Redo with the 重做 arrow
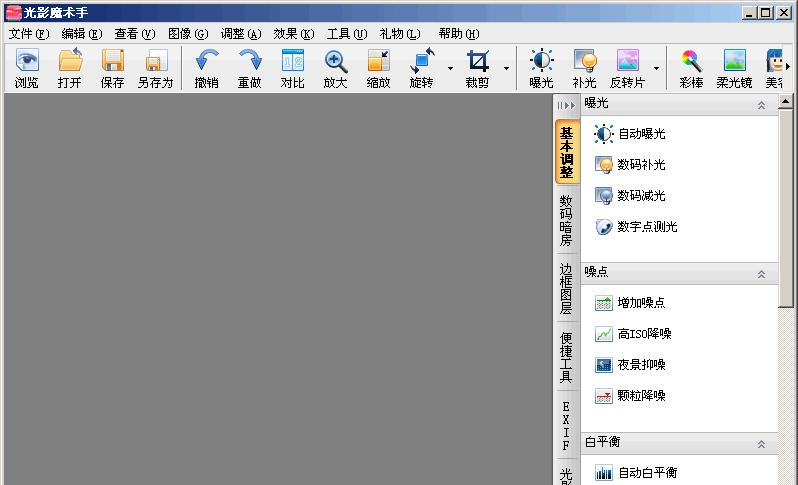 tap(250, 60)
